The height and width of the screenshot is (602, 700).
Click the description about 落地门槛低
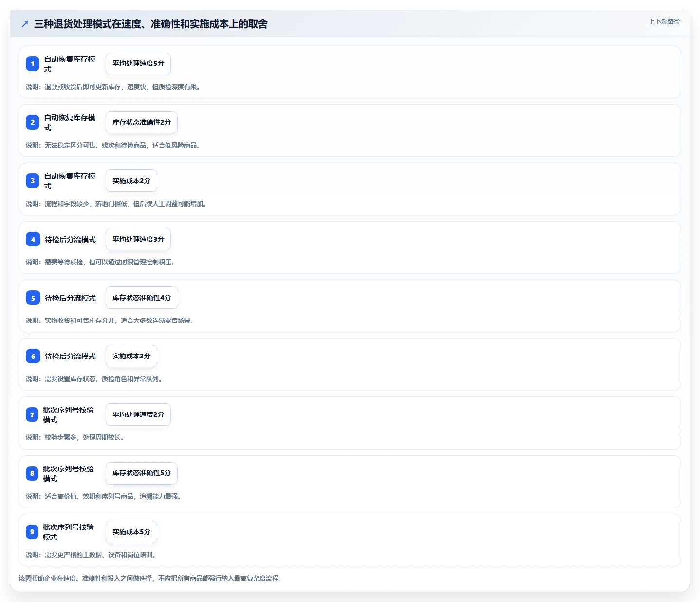click(x=116, y=204)
